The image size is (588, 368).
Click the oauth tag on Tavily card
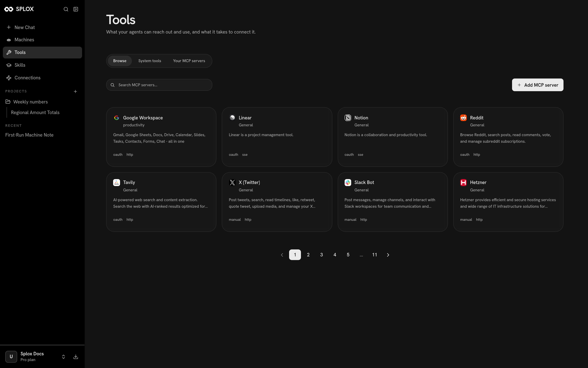pyautogui.click(x=118, y=220)
